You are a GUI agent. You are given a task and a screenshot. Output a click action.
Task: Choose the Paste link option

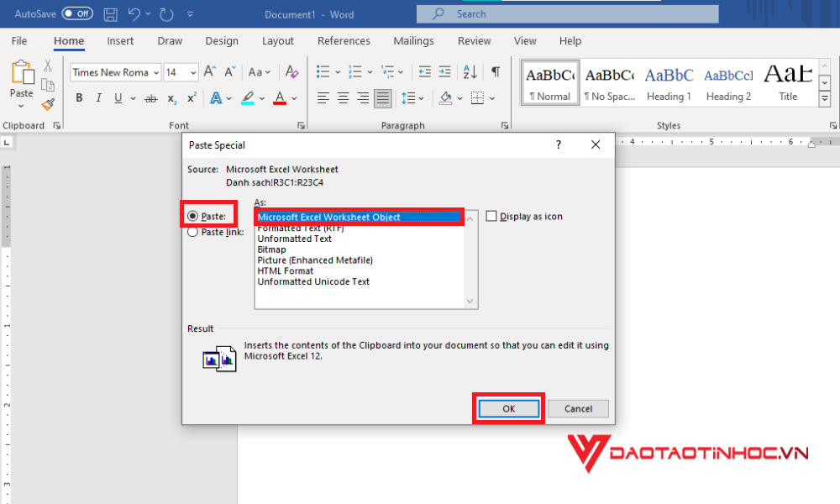(194, 232)
